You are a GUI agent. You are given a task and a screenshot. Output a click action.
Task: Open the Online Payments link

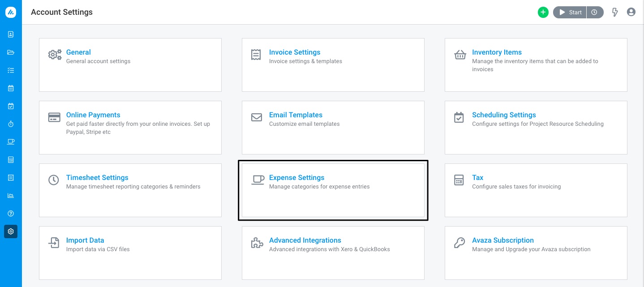93,115
